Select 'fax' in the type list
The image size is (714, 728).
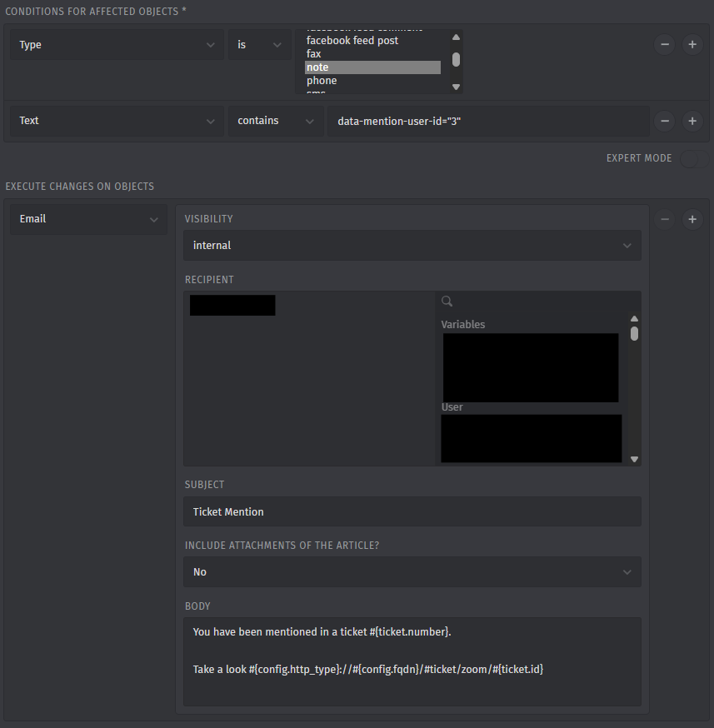click(x=314, y=54)
